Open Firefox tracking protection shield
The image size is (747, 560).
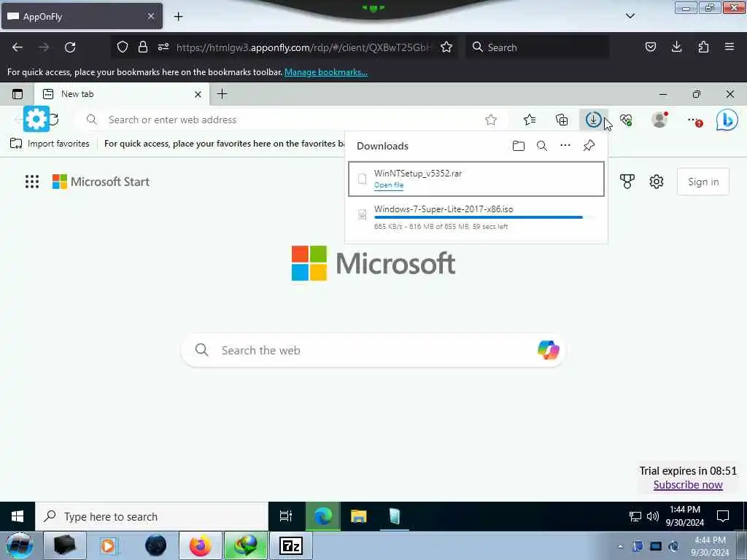[123, 47]
